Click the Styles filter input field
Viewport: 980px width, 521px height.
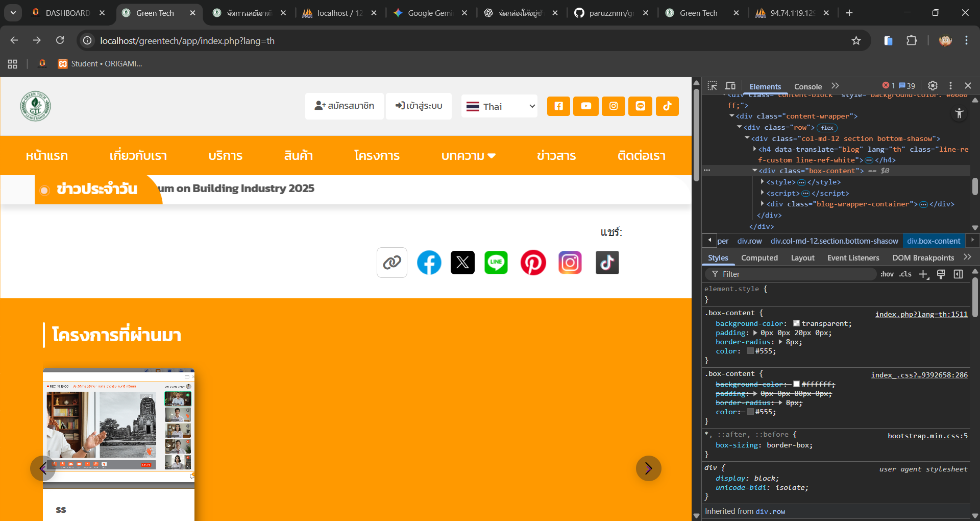pyautogui.click(x=796, y=274)
